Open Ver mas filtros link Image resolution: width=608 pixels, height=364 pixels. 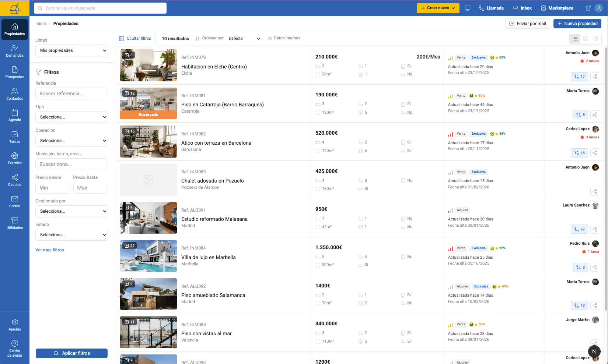pos(50,250)
